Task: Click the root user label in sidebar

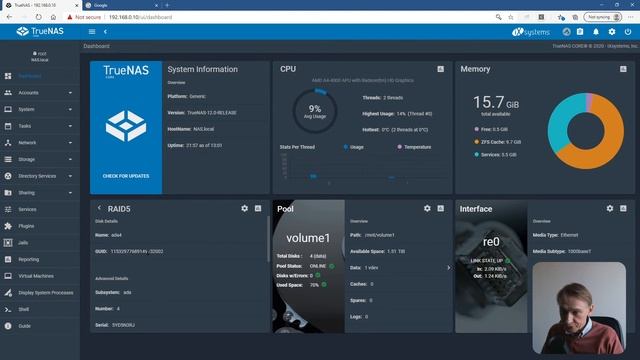Action: [x=40, y=53]
